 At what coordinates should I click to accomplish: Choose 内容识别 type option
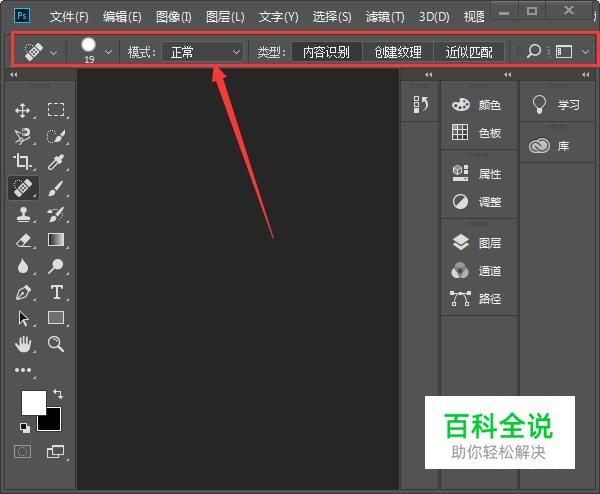click(x=326, y=52)
